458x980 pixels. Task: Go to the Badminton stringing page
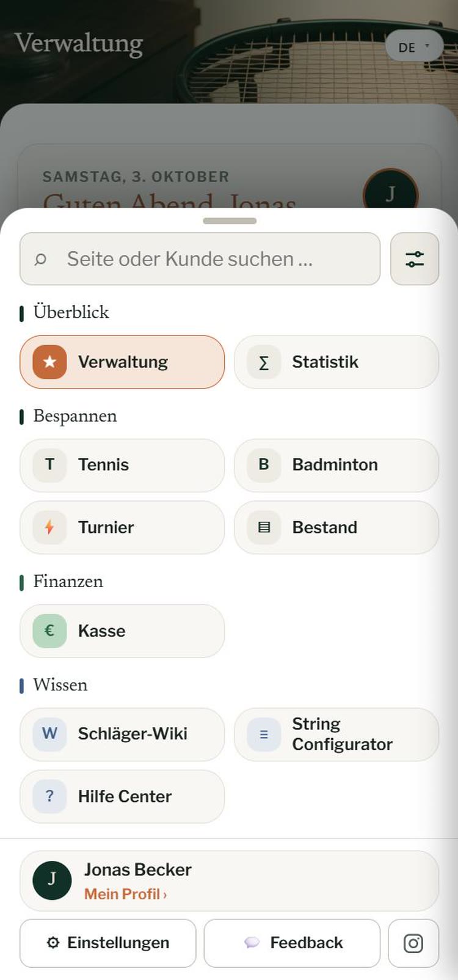(x=336, y=465)
